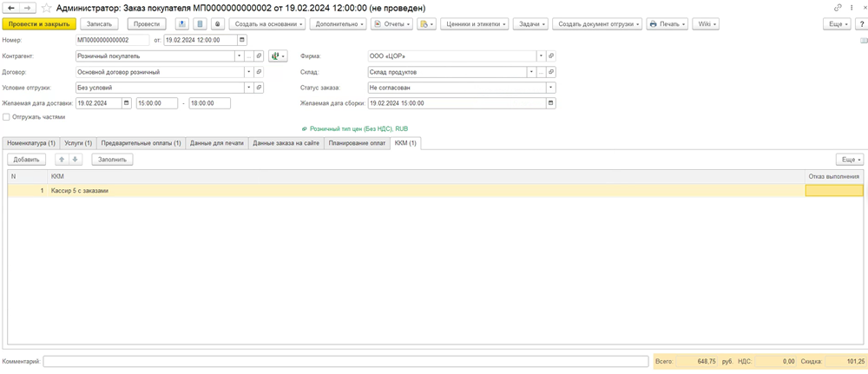This screenshot has width=868, height=374.
Task: Expand the Статус заказа dropdown
Action: pos(551,88)
